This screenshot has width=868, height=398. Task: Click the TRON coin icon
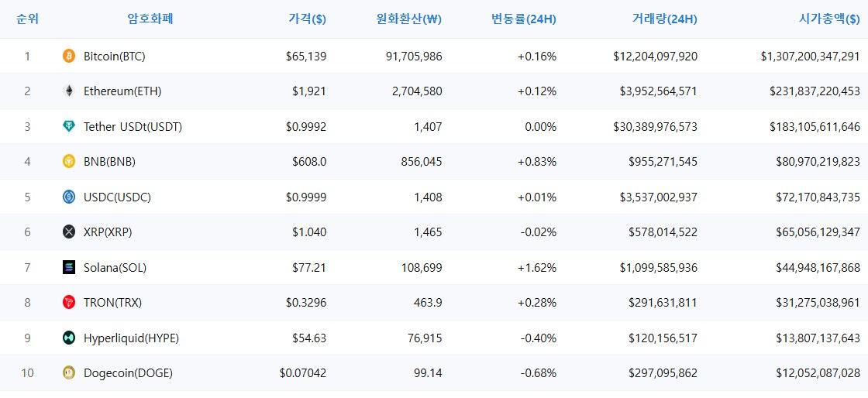click(x=69, y=302)
